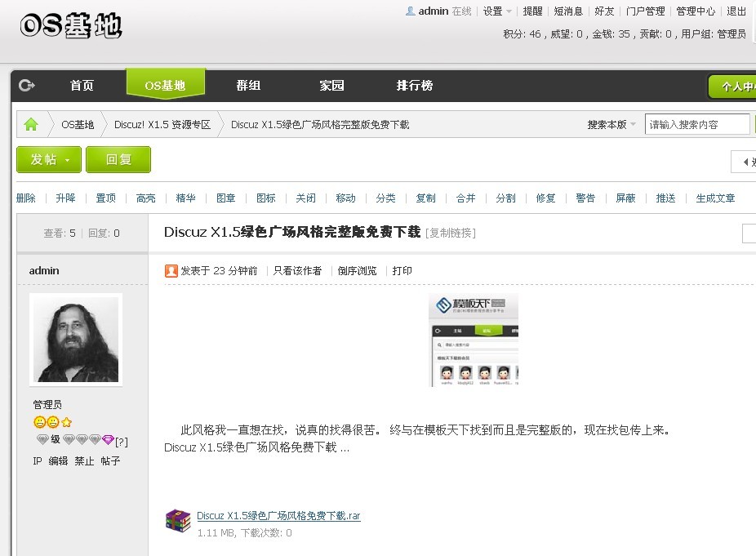Click 编辑 link under author profile
The height and width of the screenshot is (556, 756).
point(58,461)
